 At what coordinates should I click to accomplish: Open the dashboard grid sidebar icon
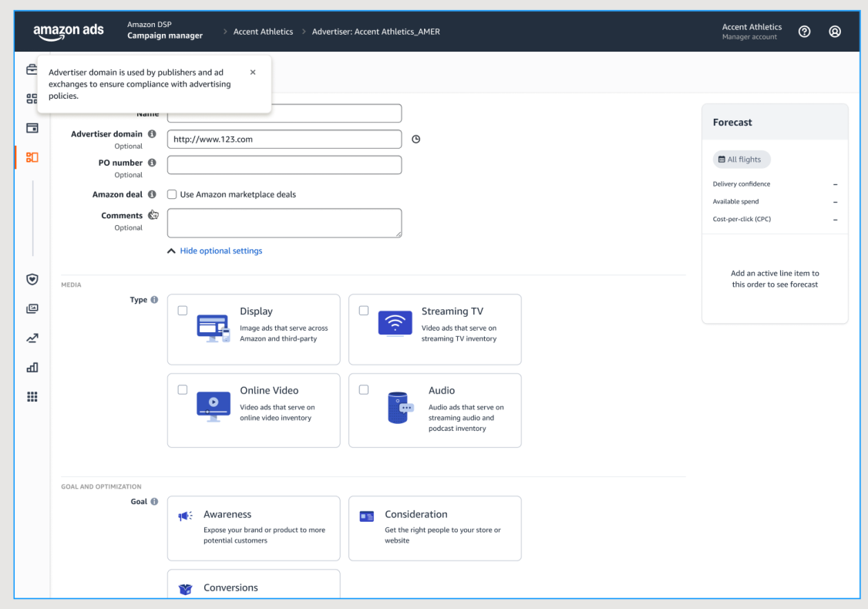pos(32,99)
